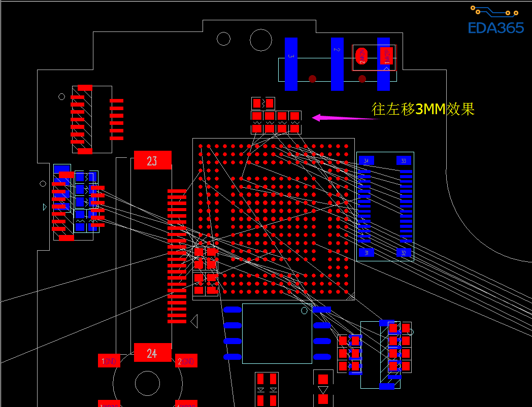Select blue connector pad 33
This screenshot has height=407, width=532.
coord(404,161)
